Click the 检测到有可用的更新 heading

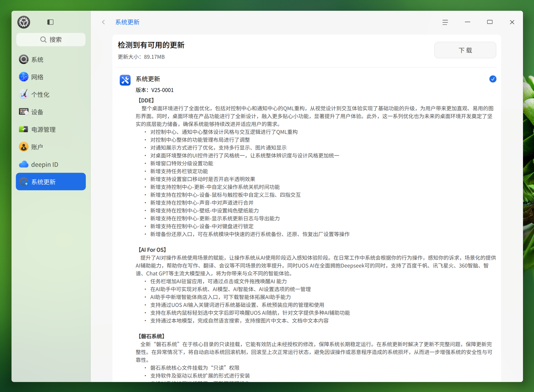151,45
